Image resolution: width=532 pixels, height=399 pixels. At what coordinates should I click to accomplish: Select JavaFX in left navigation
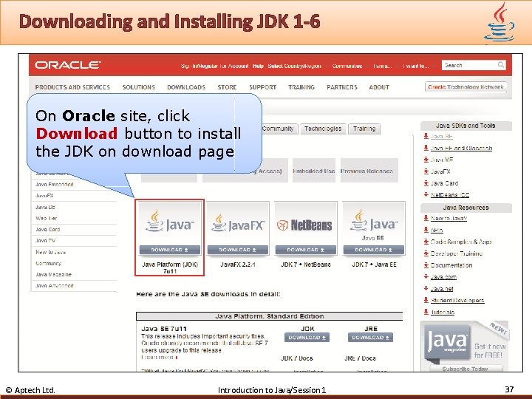[x=44, y=195]
